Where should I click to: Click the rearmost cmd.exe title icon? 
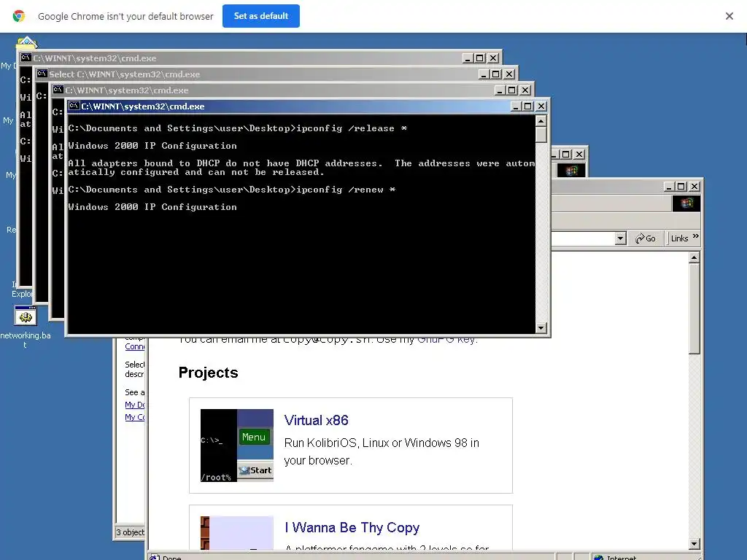pyautogui.click(x=26, y=58)
